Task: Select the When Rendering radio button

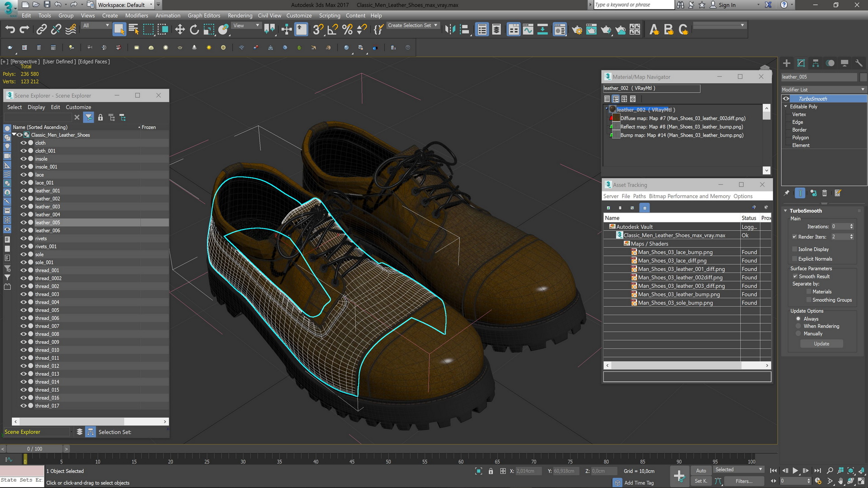Action: coord(798,326)
